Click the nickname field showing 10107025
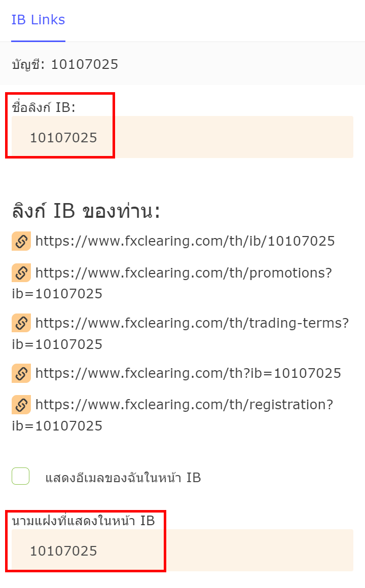 pyautogui.click(x=152, y=551)
